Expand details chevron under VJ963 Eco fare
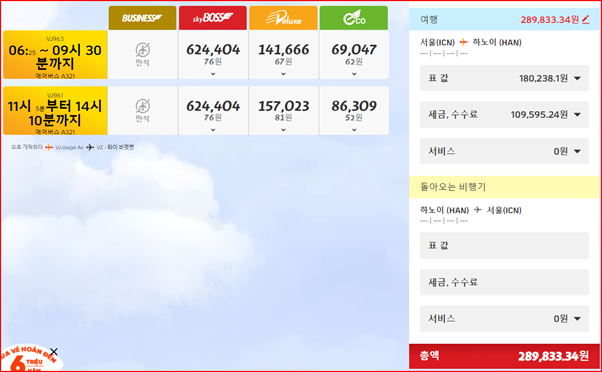Image resolution: width=602 pixels, height=372 pixels. point(354,74)
